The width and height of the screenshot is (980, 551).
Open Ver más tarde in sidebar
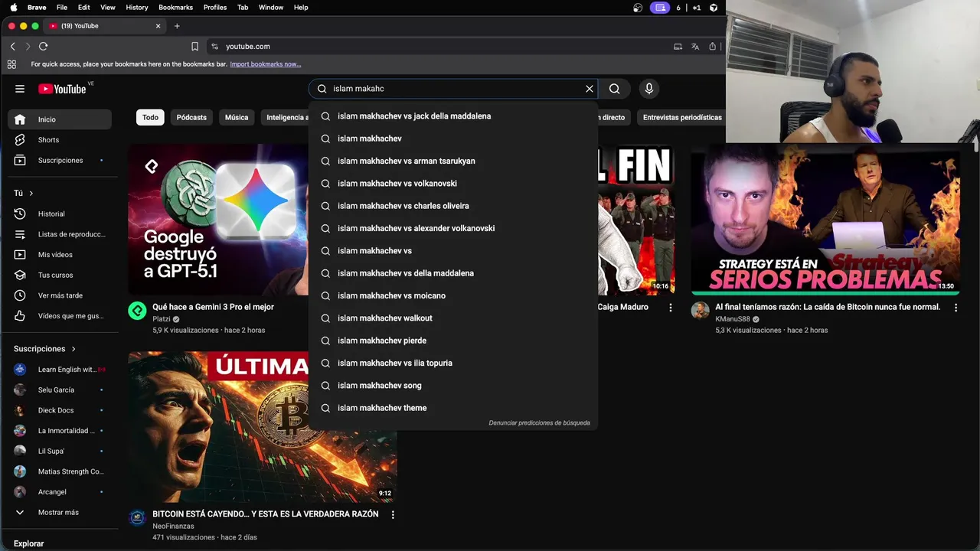click(x=60, y=295)
